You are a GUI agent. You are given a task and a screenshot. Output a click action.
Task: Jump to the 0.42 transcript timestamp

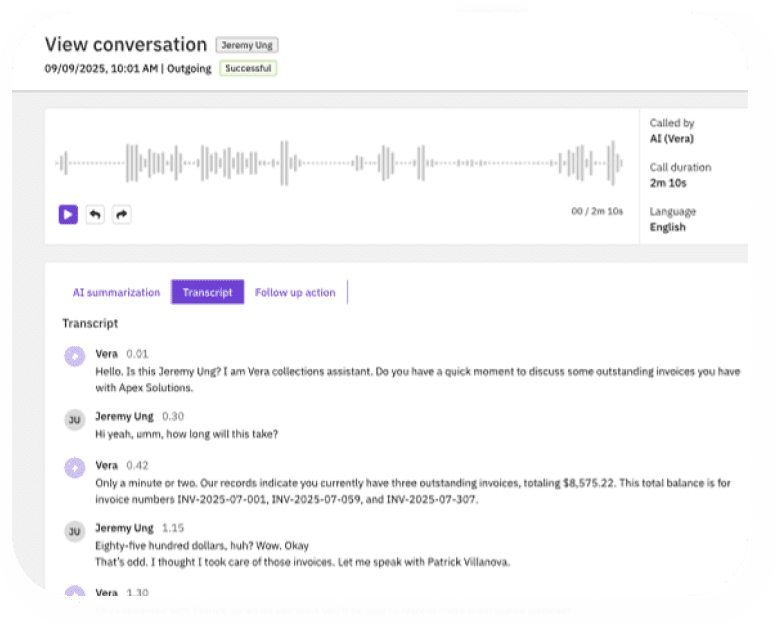(137, 465)
